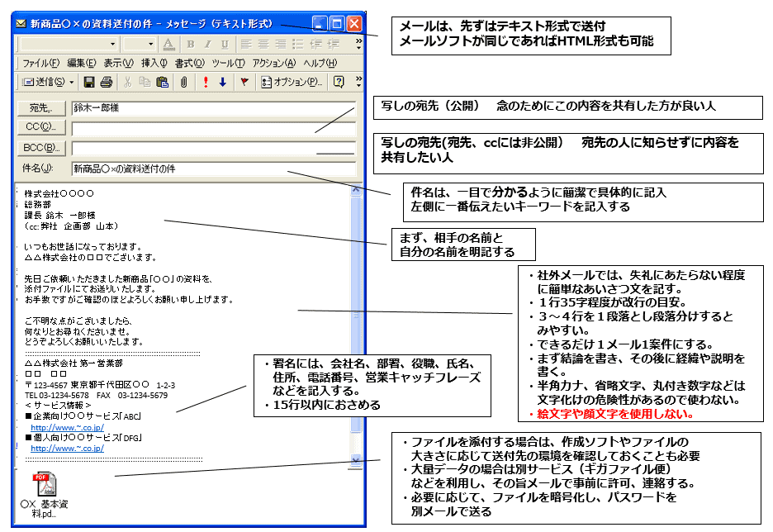Screen dimensions: 773x532
Task: Expand the 送信 button dropdown arrow
Action: [72, 82]
